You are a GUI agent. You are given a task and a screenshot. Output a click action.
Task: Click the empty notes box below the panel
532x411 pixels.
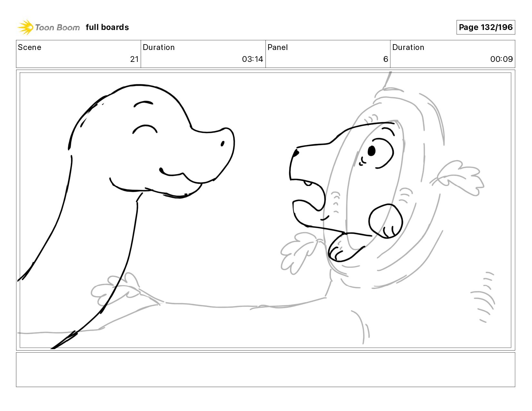tap(266, 370)
